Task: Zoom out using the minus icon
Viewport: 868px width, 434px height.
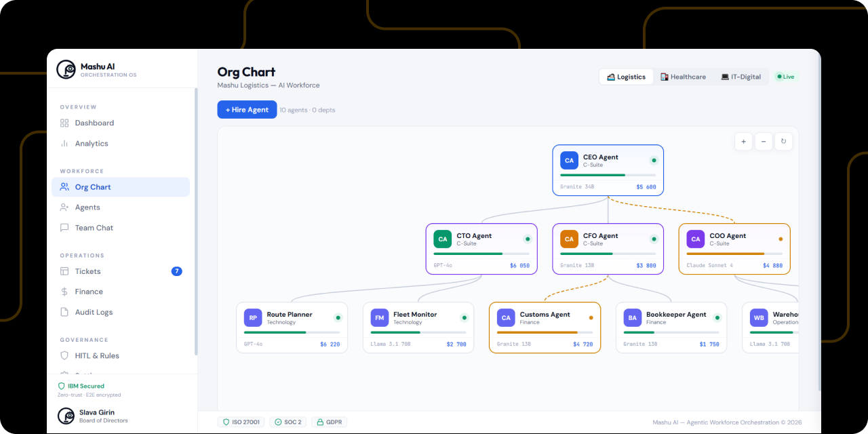Action: 763,141
